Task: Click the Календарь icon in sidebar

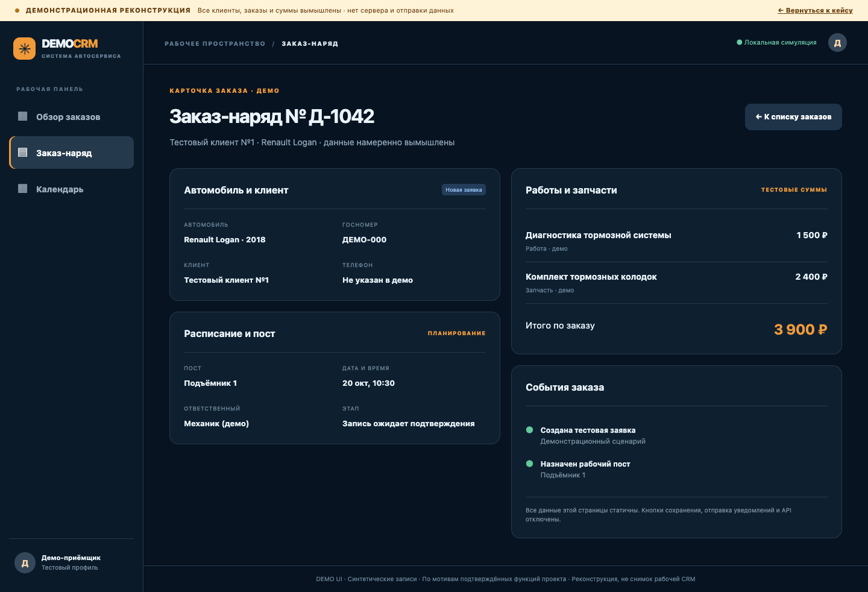Action: pyautogui.click(x=23, y=189)
